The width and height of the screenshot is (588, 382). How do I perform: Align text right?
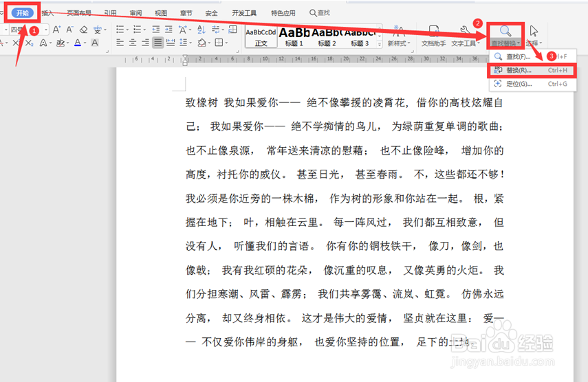click(x=145, y=43)
